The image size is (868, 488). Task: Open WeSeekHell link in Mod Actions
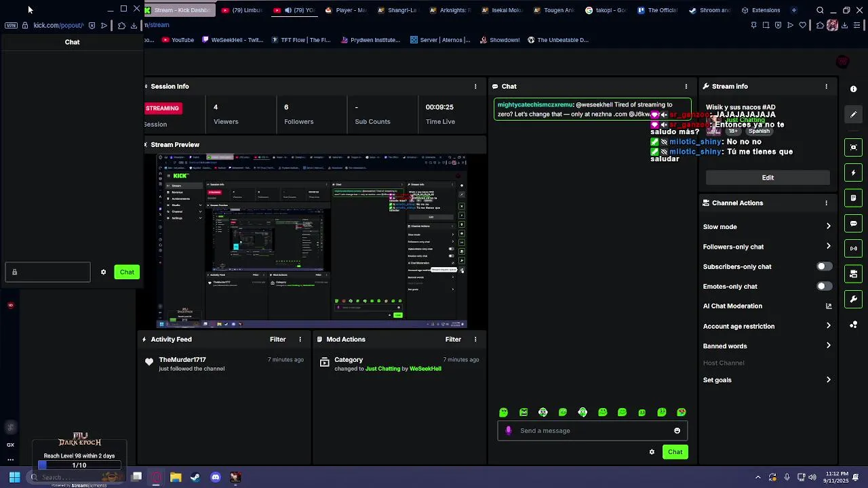pyautogui.click(x=425, y=369)
